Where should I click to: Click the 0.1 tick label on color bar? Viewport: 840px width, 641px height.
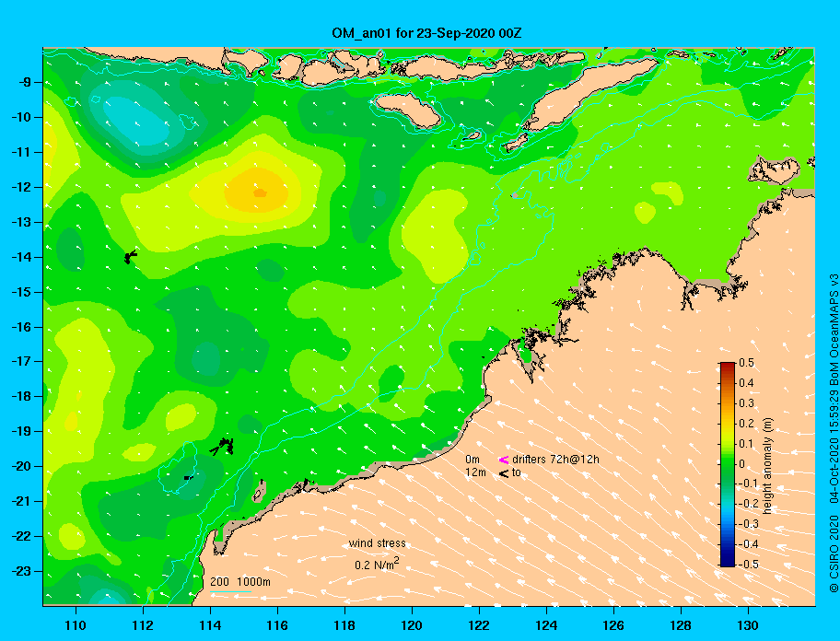pyautogui.click(x=746, y=443)
